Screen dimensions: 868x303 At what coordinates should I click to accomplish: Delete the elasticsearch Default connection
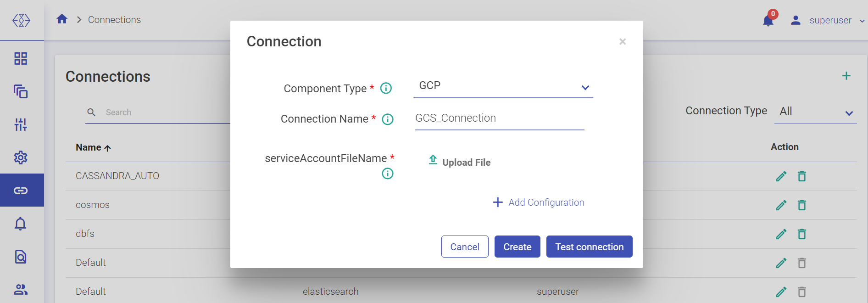802,292
